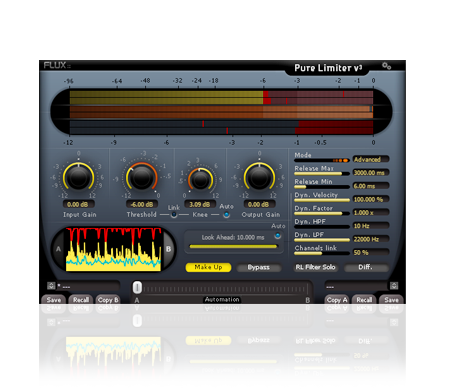The image size is (455, 390).
Task: Click the left preset name field
Action: [88, 286]
